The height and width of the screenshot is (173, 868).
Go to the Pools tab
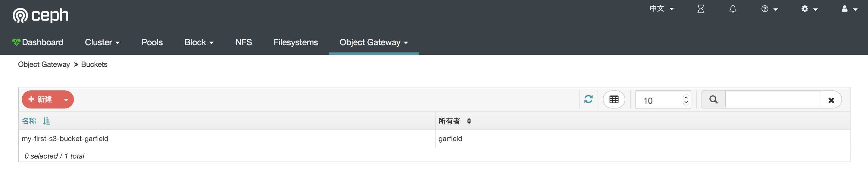click(152, 42)
